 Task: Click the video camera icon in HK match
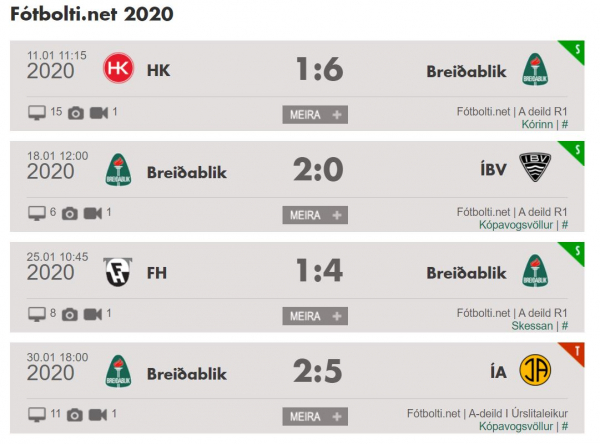99,113
